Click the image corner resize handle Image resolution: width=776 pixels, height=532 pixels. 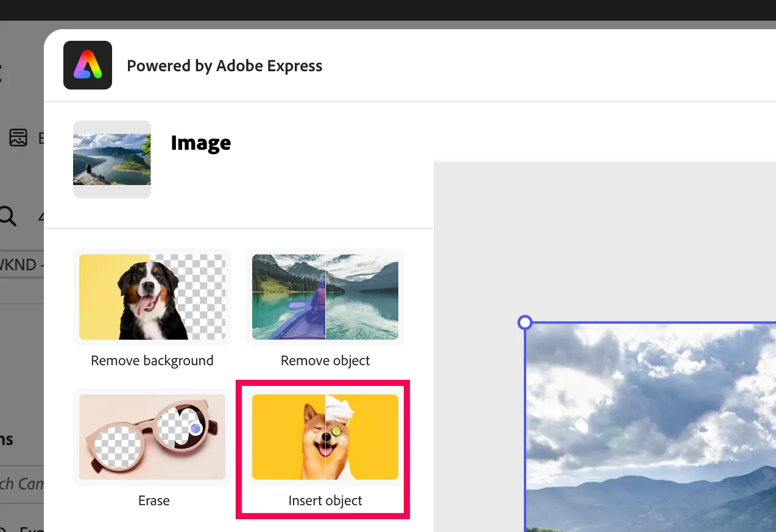pos(525,323)
